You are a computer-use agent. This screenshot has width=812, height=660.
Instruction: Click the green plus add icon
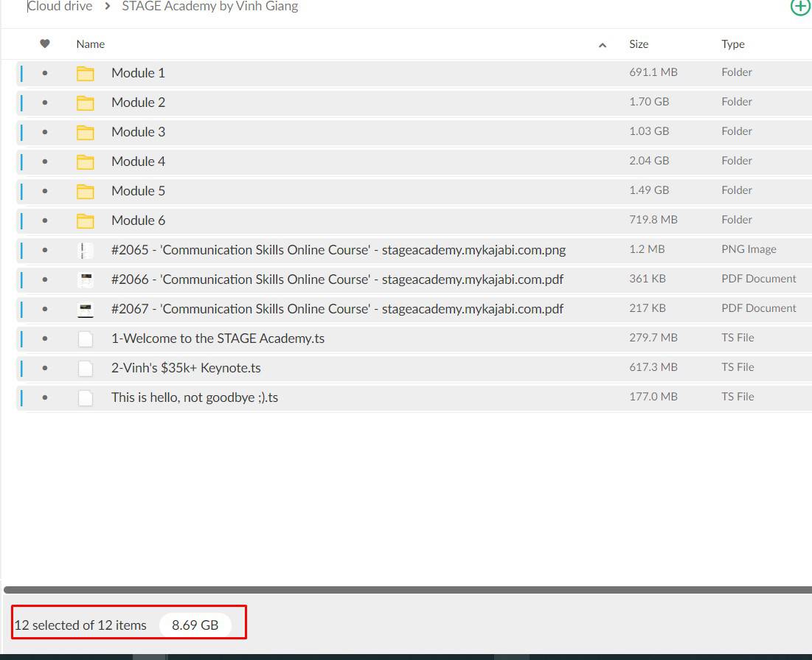click(x=799, y=7)
